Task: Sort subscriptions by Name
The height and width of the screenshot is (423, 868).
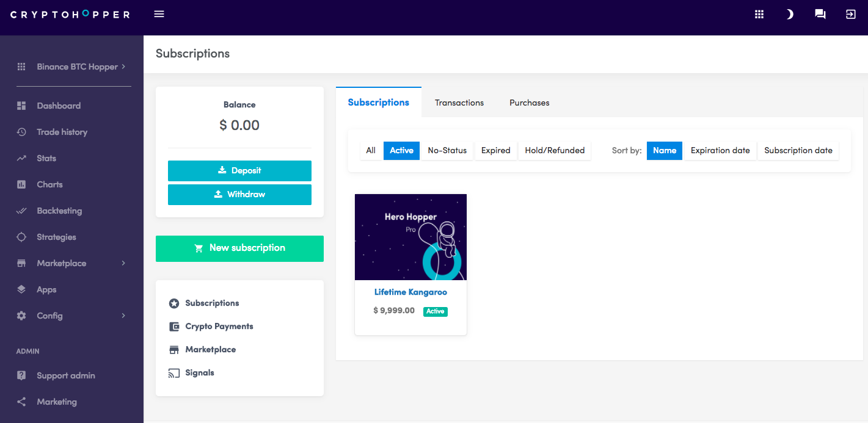Action: pyautogui.click(x=665, y=151)
